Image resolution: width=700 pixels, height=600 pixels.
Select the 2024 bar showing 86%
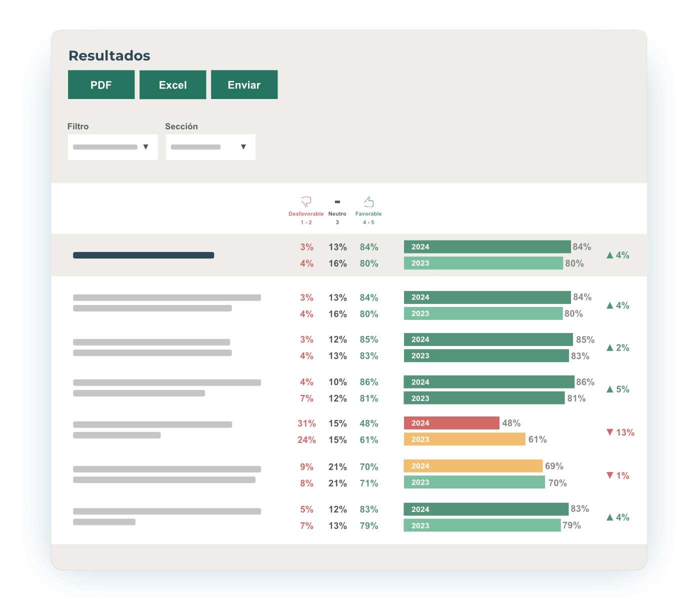(x=489, y=382)
